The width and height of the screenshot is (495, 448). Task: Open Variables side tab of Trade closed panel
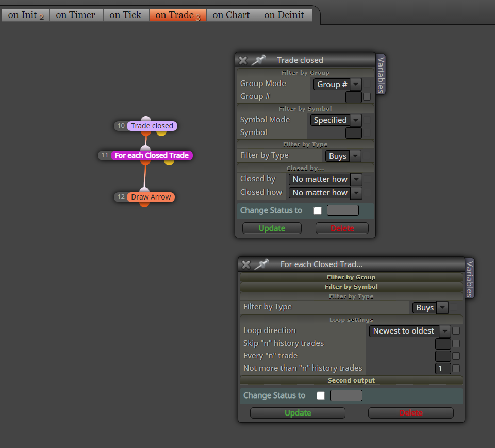pos(381,75)
